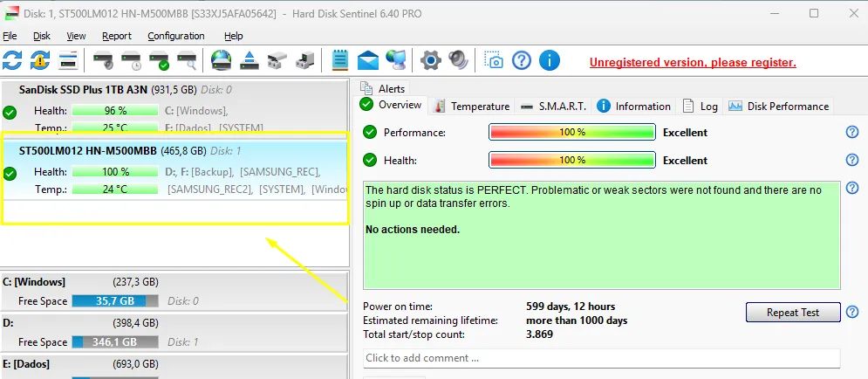Click the blue info circle toolbar icon
The width and height of the screenshot is (868, 379).
549,60
